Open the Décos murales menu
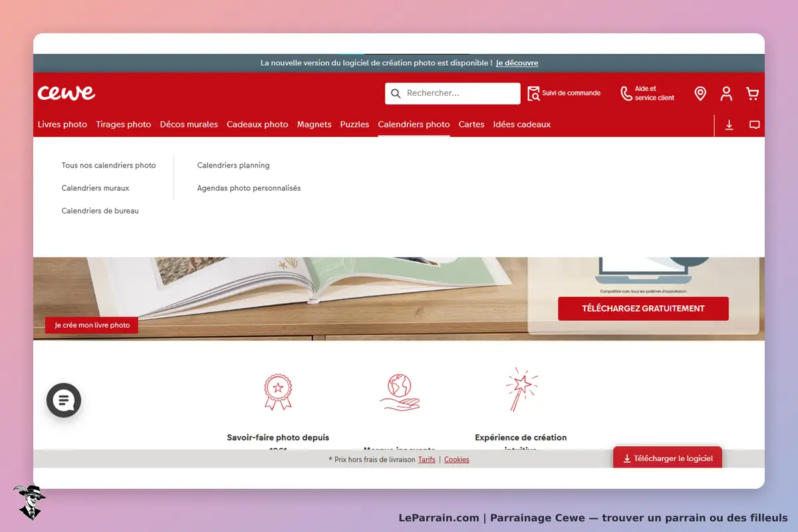 pyautogui.click(x=189, y=124)
